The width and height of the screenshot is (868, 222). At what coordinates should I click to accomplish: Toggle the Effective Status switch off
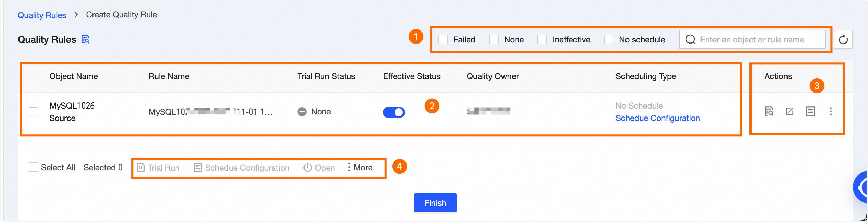tap(394, 112)
